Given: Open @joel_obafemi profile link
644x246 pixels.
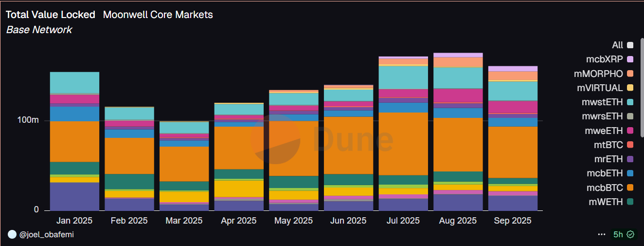Looking at the screenshot, I should pyautogui.click(x=47, y=234).
